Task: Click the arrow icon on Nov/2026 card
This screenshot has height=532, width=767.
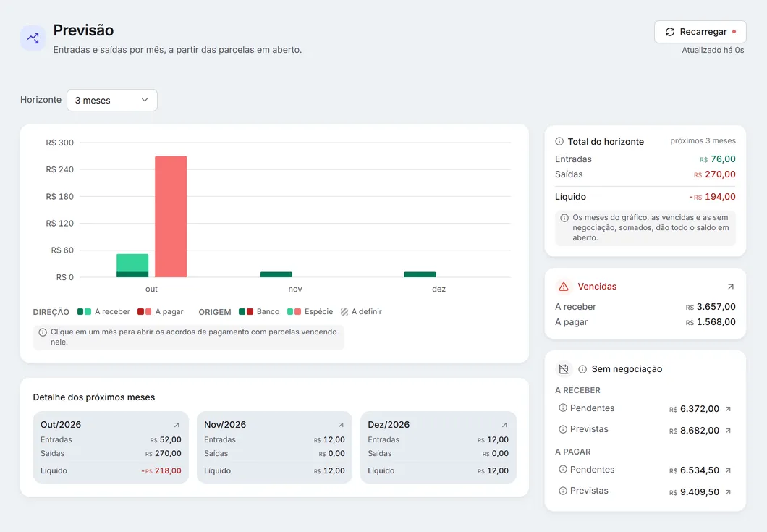Action: click(341, 426)
